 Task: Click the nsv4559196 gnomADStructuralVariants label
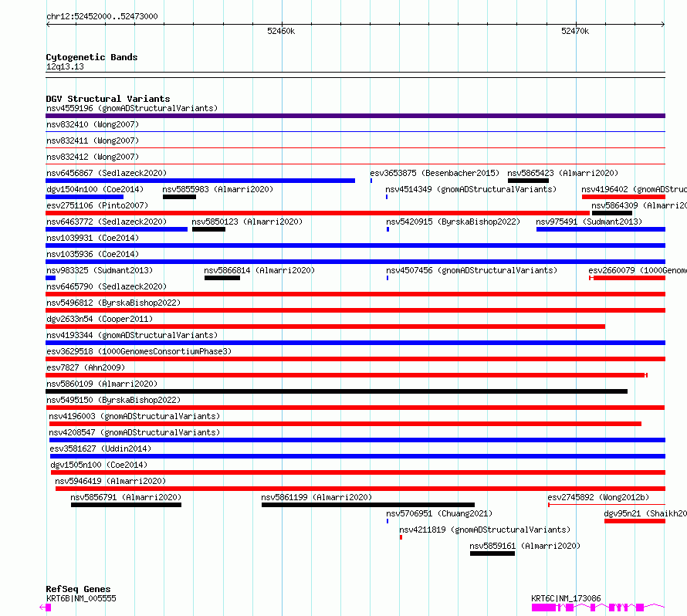click(132, 108)
